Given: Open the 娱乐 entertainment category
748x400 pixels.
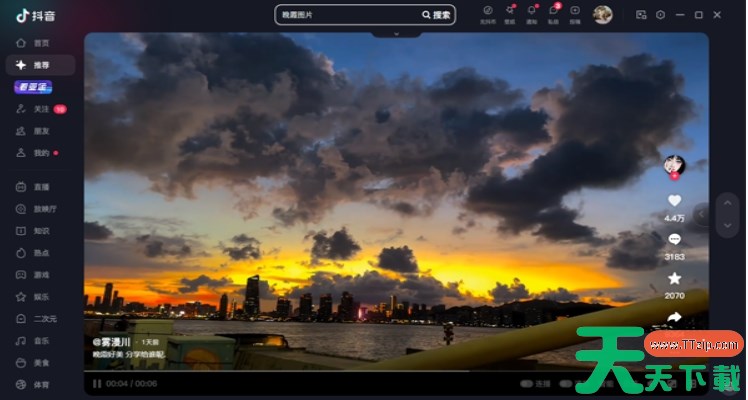Looking at the screenshot, I should (x=33, y=297).
